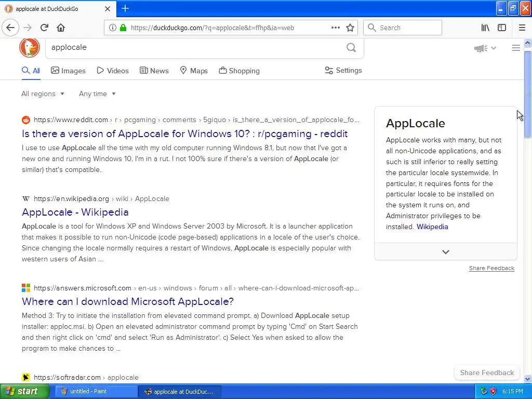The image size is (532, 399).
Task: Click the browser forward arrow
Action: (28, 28)
